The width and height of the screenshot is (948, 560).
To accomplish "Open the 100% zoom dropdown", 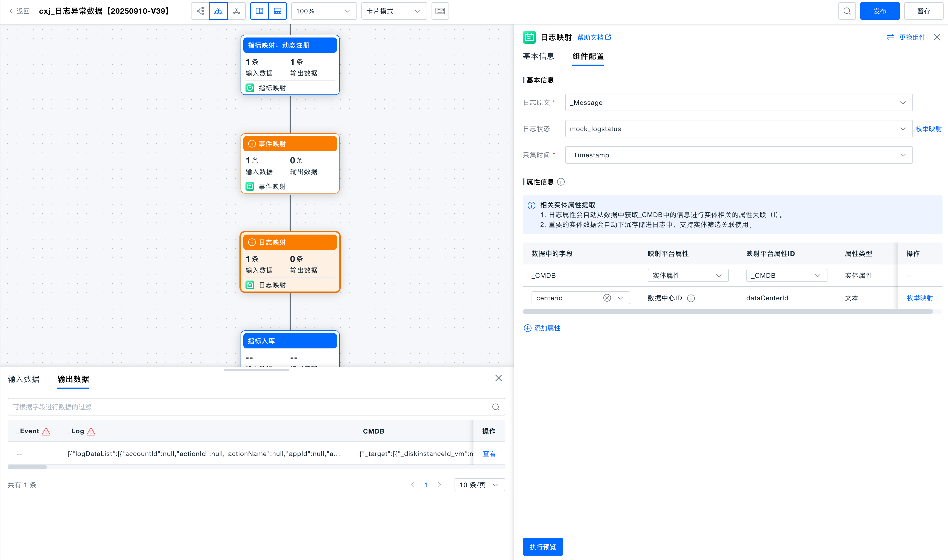I will [324, 11].
